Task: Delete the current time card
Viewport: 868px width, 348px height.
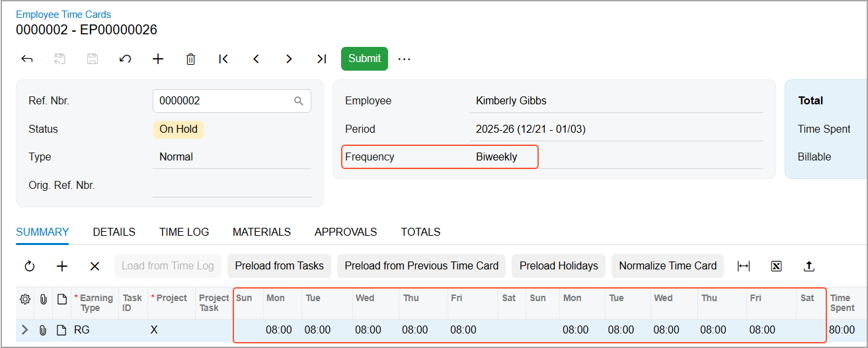Action: point(190,59)
